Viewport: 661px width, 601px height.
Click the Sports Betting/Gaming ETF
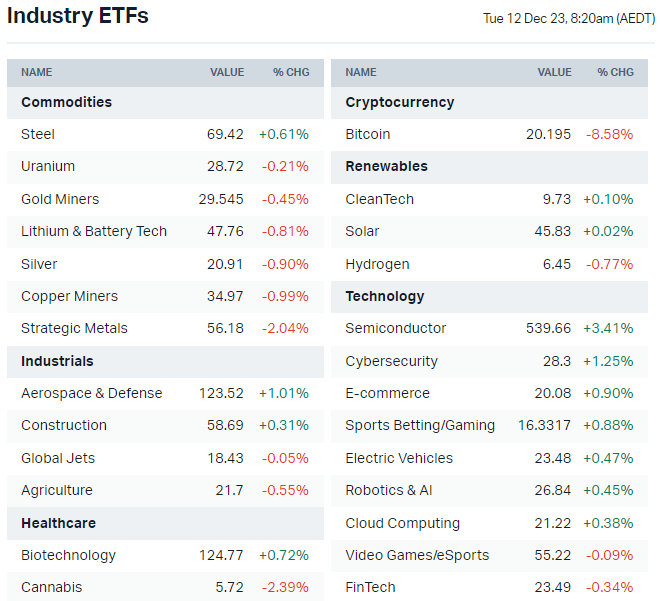point(420,425)
